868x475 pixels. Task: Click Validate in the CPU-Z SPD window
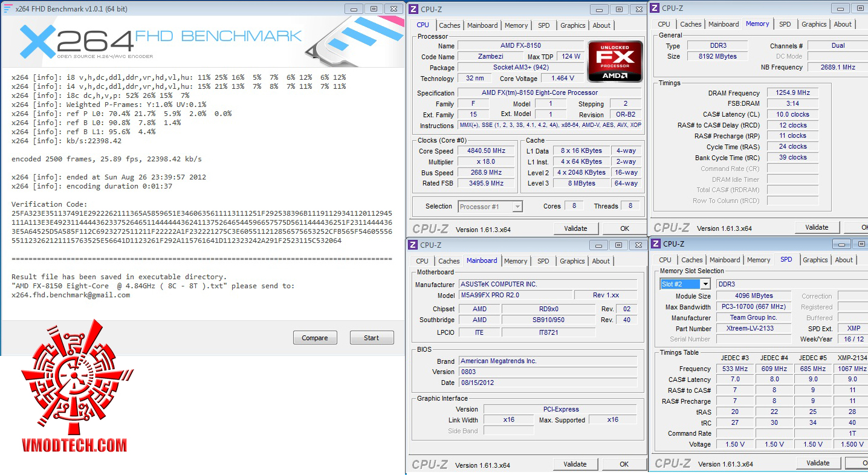pyautogui.click(x=818, y=463)
